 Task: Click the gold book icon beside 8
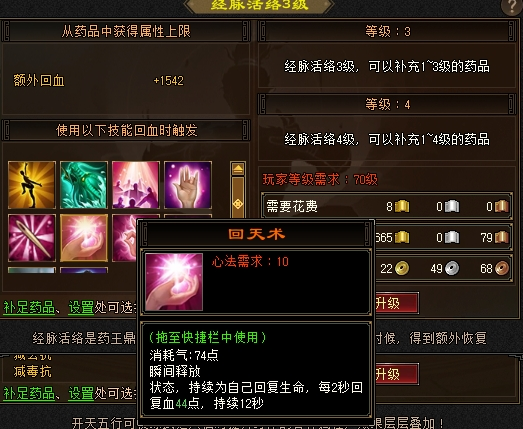click(x=402, y=206)
